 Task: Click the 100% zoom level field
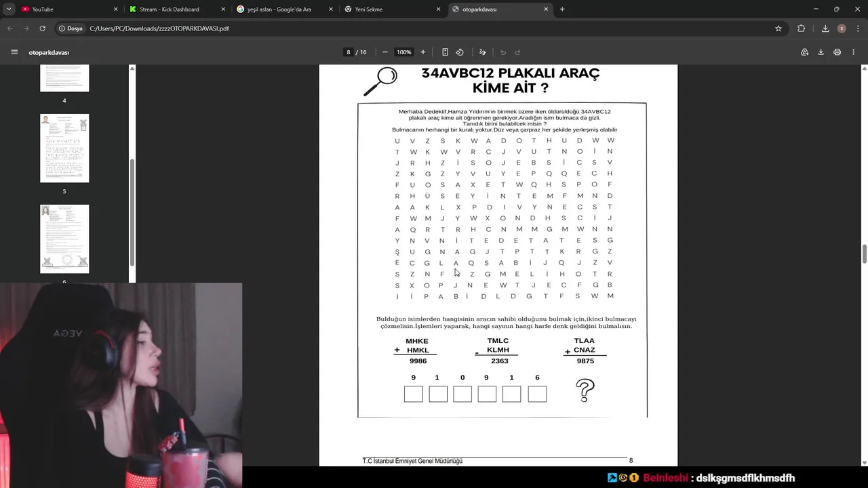pos(404,52)
